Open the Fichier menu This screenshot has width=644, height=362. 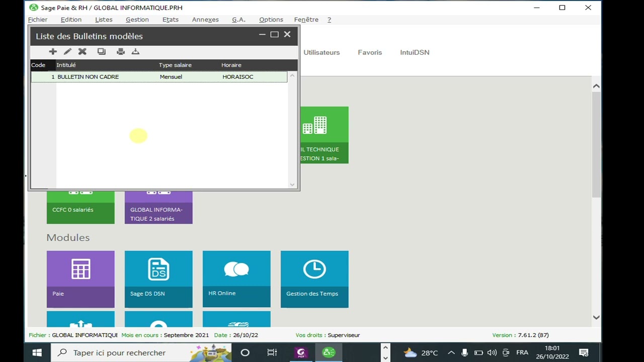point(38,20)
